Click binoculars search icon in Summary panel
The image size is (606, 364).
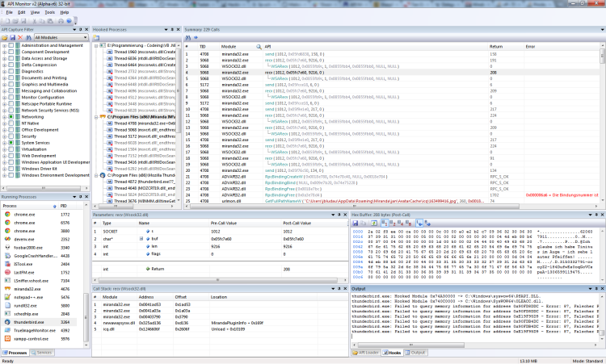(x=187, y=37)
